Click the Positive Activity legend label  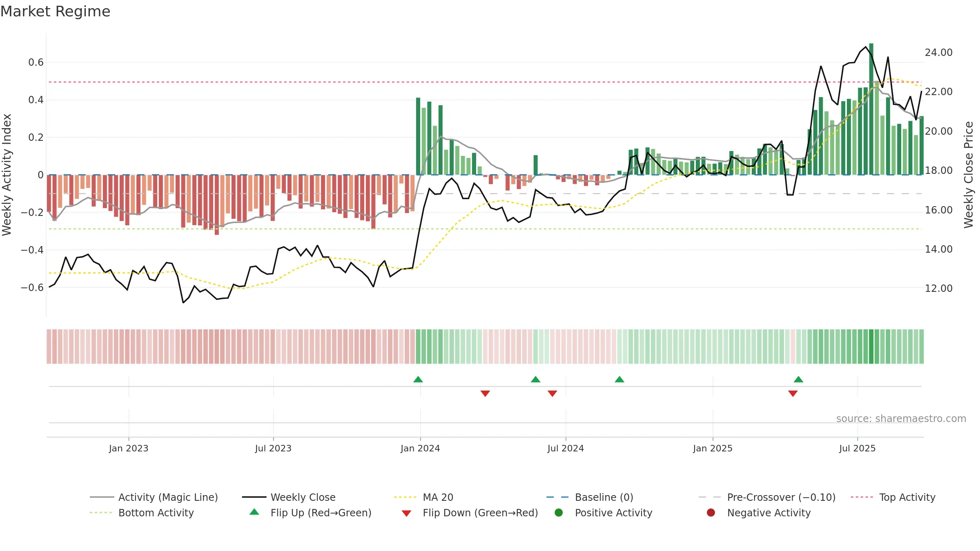613,513
